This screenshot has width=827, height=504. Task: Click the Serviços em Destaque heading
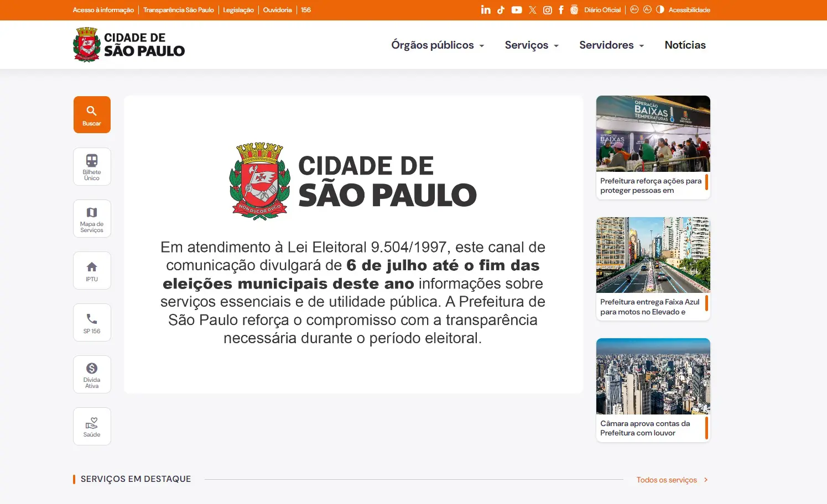tap(136, 479)
